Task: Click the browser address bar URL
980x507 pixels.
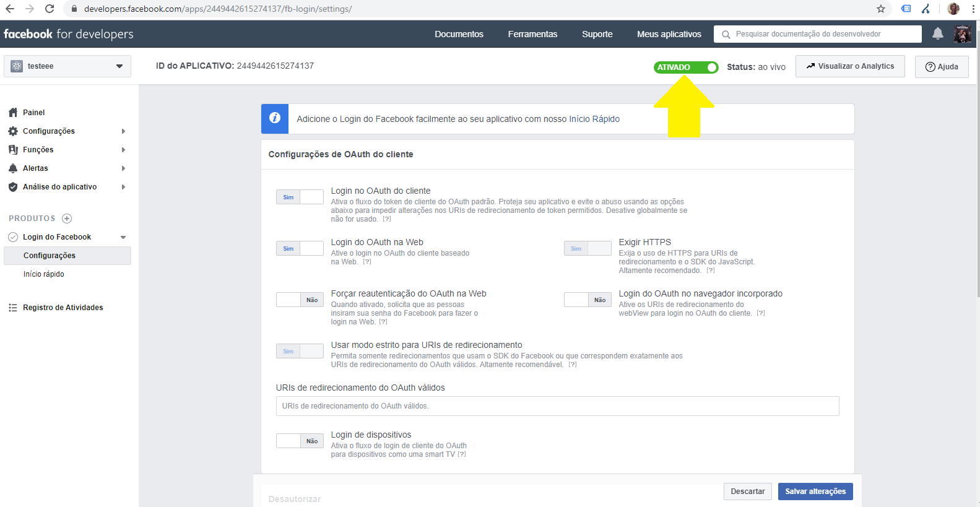Action: pos(218,9)
